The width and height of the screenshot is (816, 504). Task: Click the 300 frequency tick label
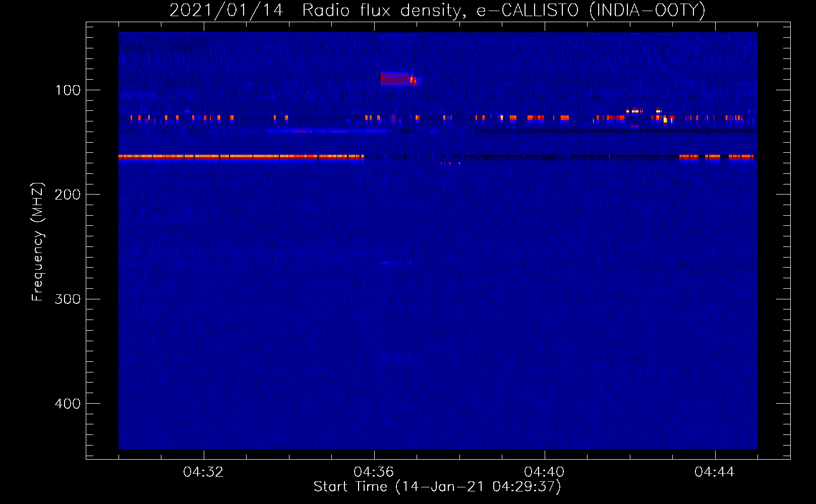[x=68, y=299]
